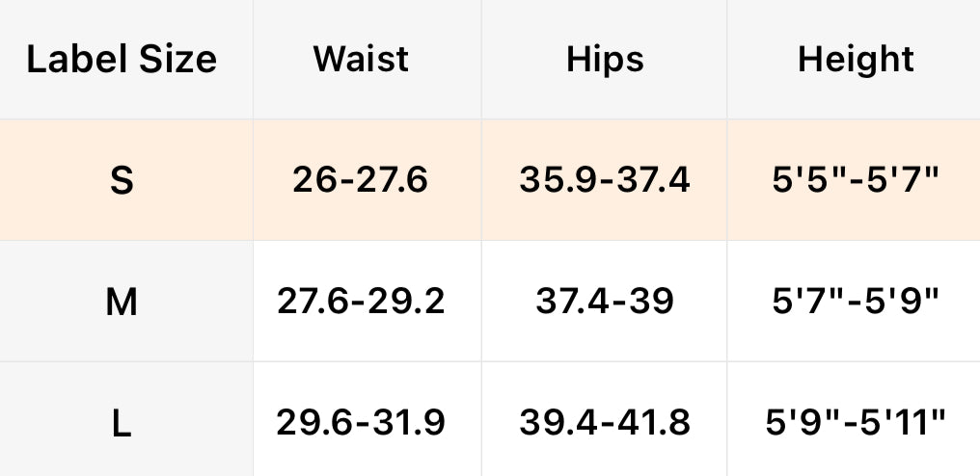Screen dimensions: 980x476
Task: Select the S size row label
Action: pyautogui.click(x=122, y=180)
